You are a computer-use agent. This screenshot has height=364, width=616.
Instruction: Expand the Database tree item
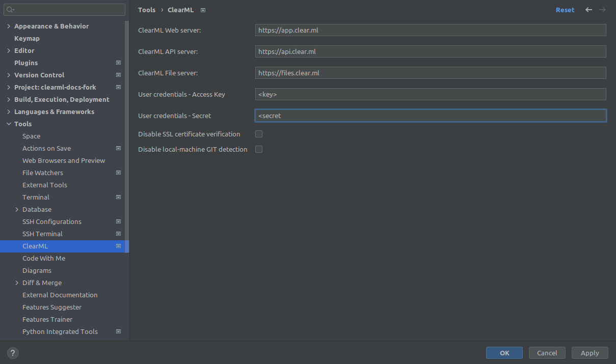click(16, 209)
